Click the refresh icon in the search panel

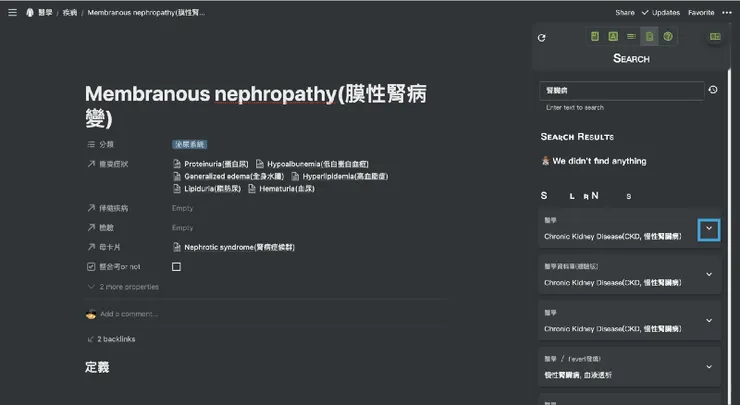[x=541, y=38]
